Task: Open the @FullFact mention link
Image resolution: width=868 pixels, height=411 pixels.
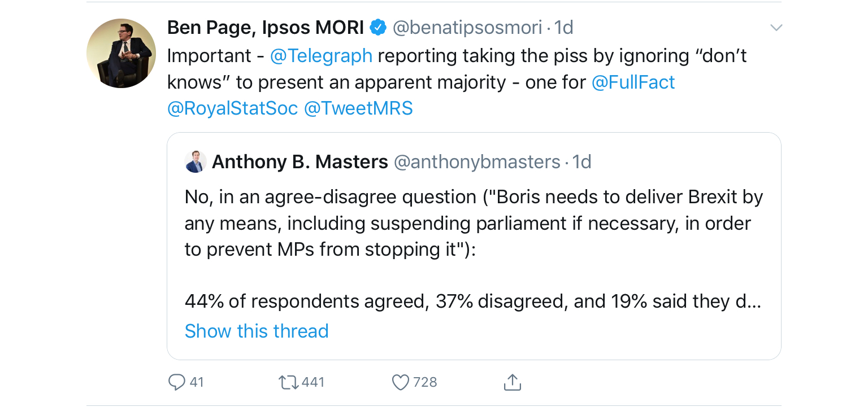Action: point(633,82)
